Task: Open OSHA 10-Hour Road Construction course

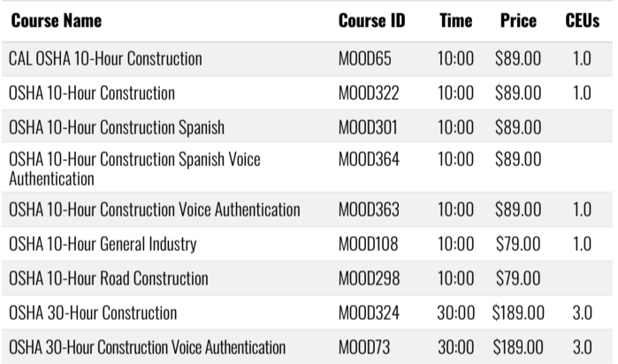Action: [x=109, y=278]
